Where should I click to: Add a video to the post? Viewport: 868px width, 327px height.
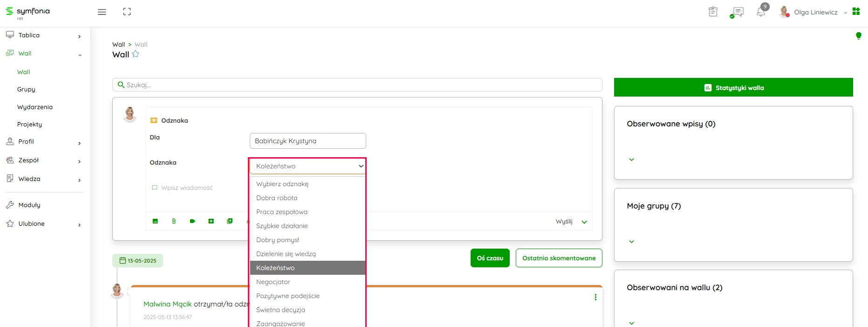pos(192,221)
